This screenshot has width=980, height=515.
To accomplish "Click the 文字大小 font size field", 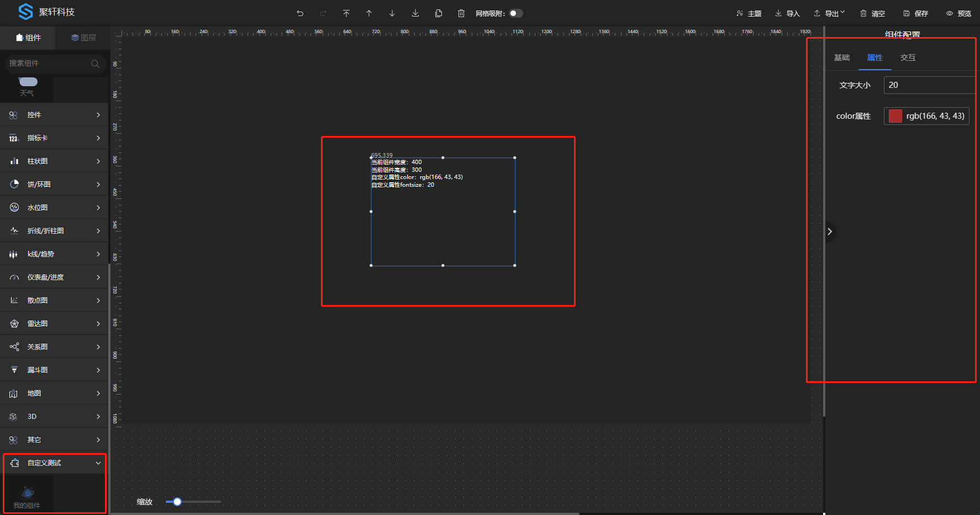I will [x=930, y=85].
